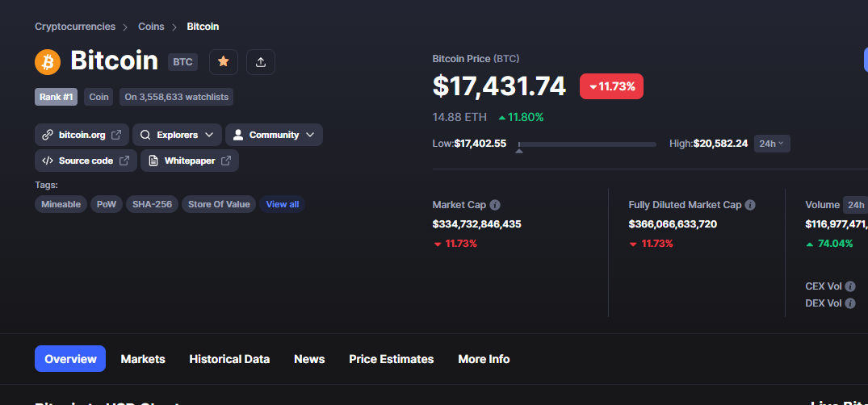This screenshot has height=405, width=868.
Task: Click the Market Cap info icon
Action: pos(496,205)
